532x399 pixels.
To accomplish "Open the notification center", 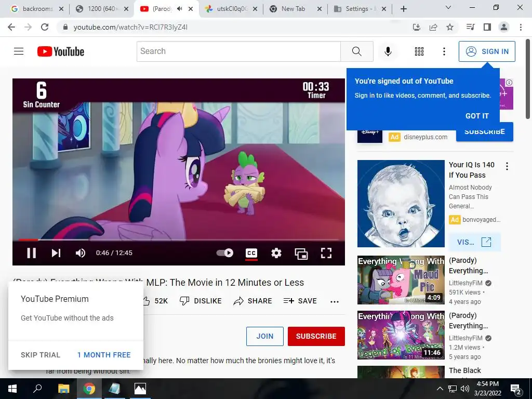I will click(x=516, y=389).
